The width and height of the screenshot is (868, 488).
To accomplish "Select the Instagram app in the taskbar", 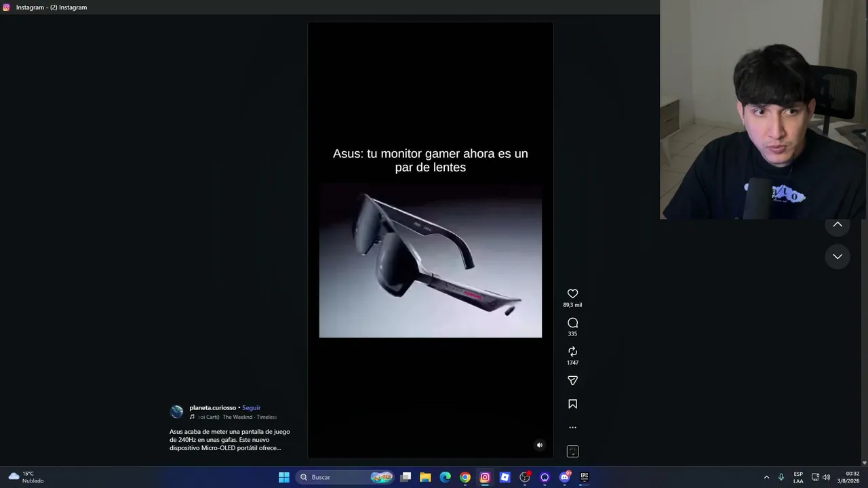I will tap(485, 477).
